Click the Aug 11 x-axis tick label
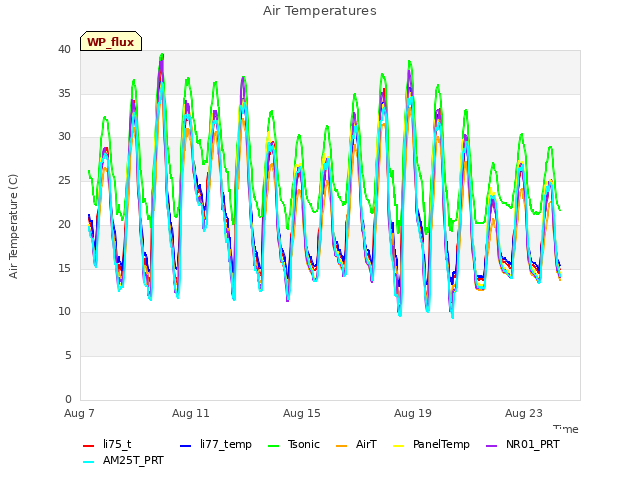 point(191,413)
